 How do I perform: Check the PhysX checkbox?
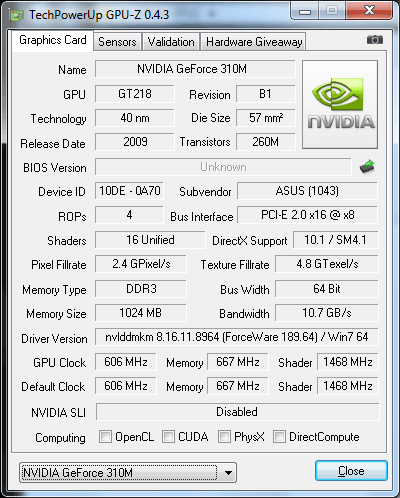[x=224, y=436]
